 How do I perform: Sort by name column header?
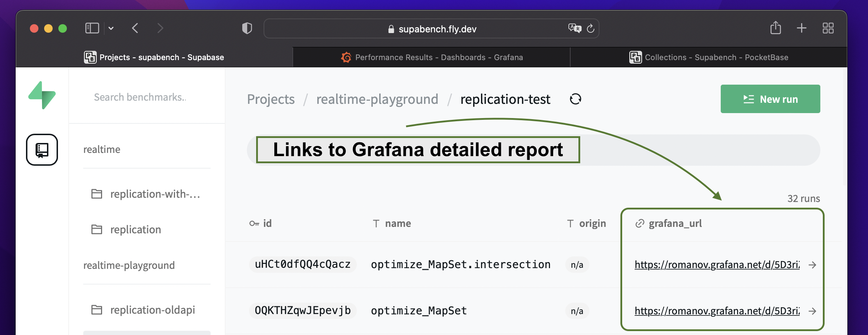tap(392, 223)
